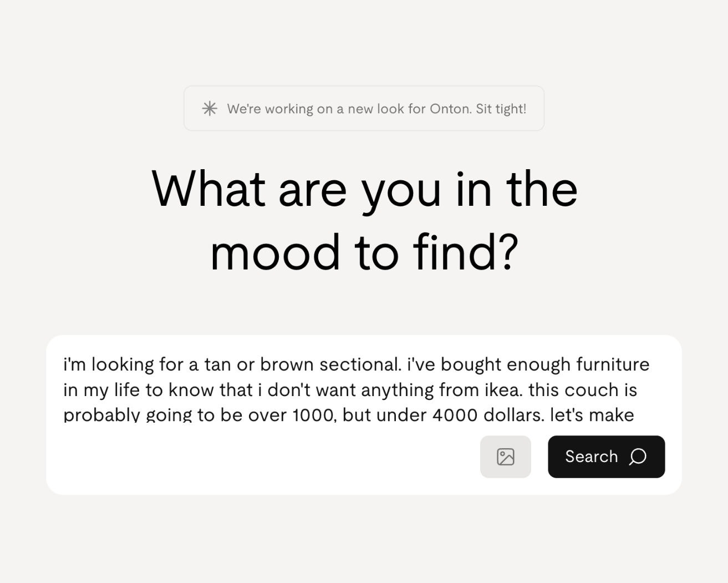Focus the search query text field
728x583 pixels.
click(364, 389)
